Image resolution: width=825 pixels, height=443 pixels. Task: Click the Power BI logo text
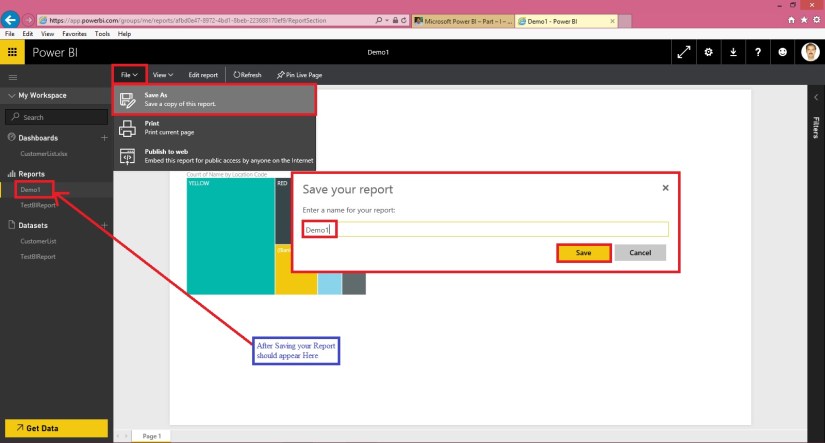[x=55, y=52]
